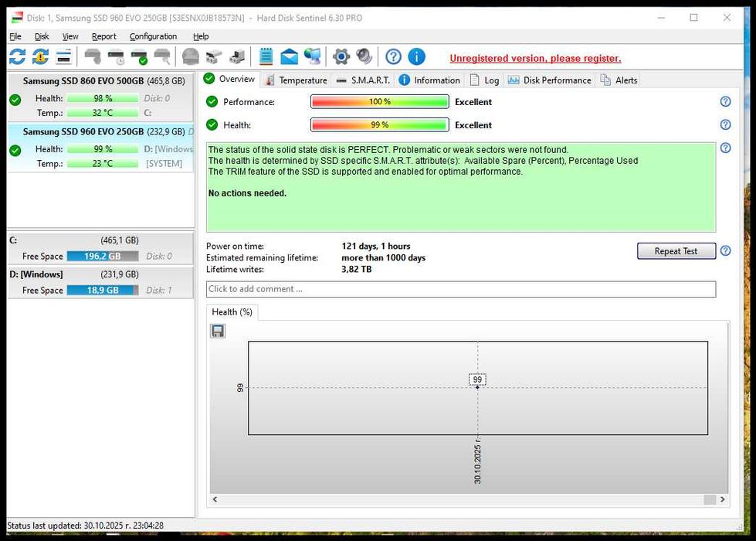Open the View menu
Image resolution: width=756 pixels, height=541 pixels.
point(70,36)
